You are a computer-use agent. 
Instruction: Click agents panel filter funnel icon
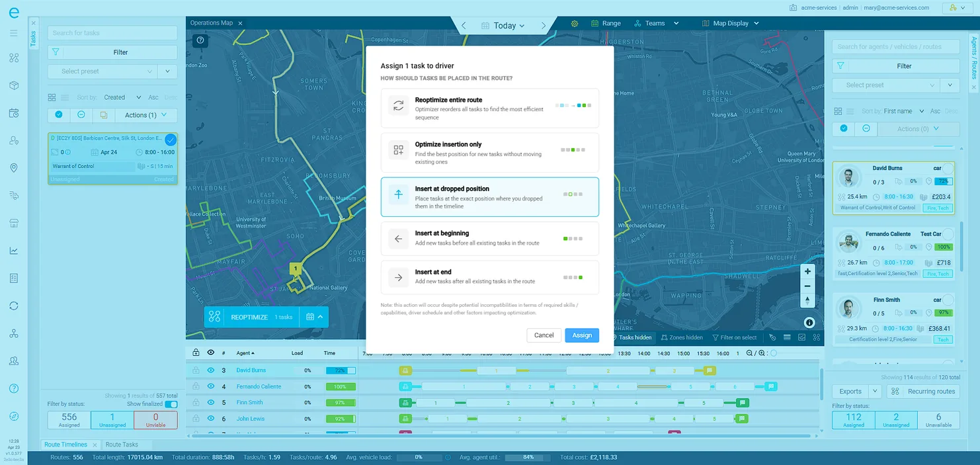point(840,65)
